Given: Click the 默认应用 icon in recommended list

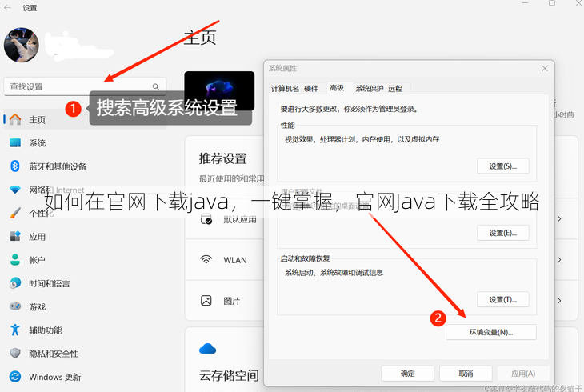Looking at the screenshot, I should 206,219.
